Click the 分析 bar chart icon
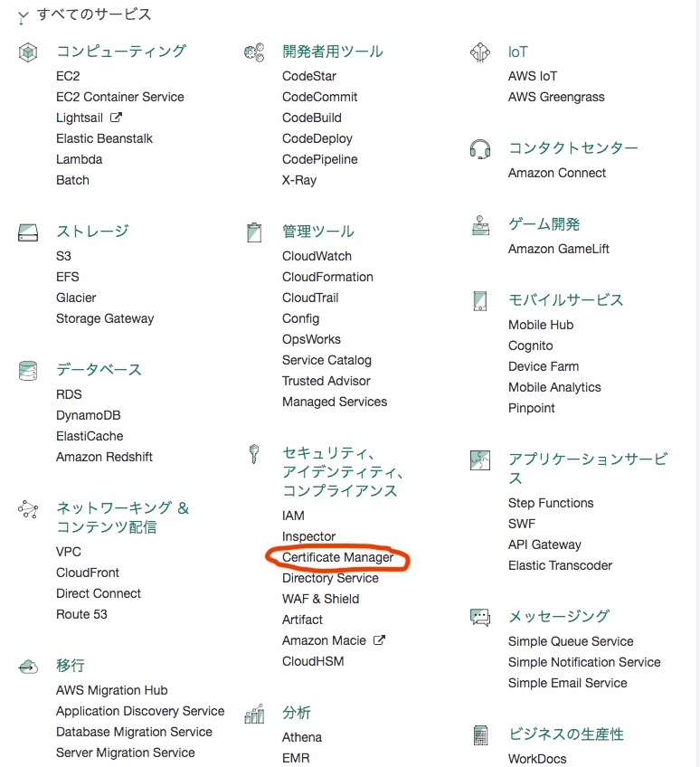Screen dimensions: 700x767 pos(253,714)
